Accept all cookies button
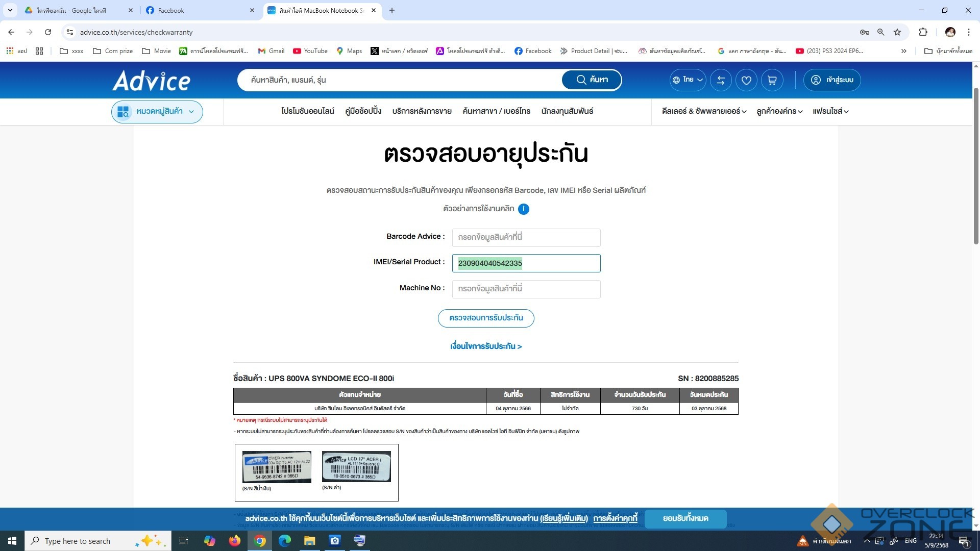 tap(685, 518)
